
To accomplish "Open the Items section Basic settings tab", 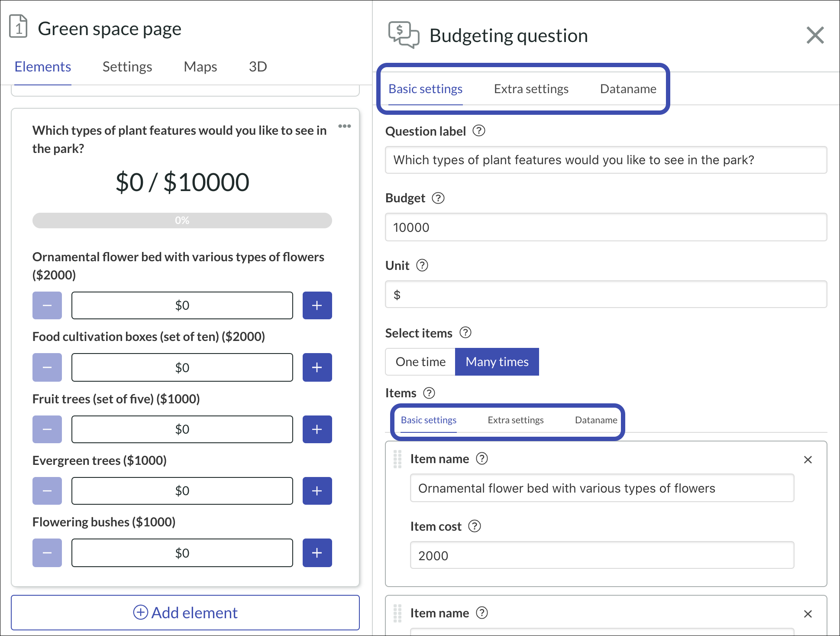I will click(x=429, y=420).
